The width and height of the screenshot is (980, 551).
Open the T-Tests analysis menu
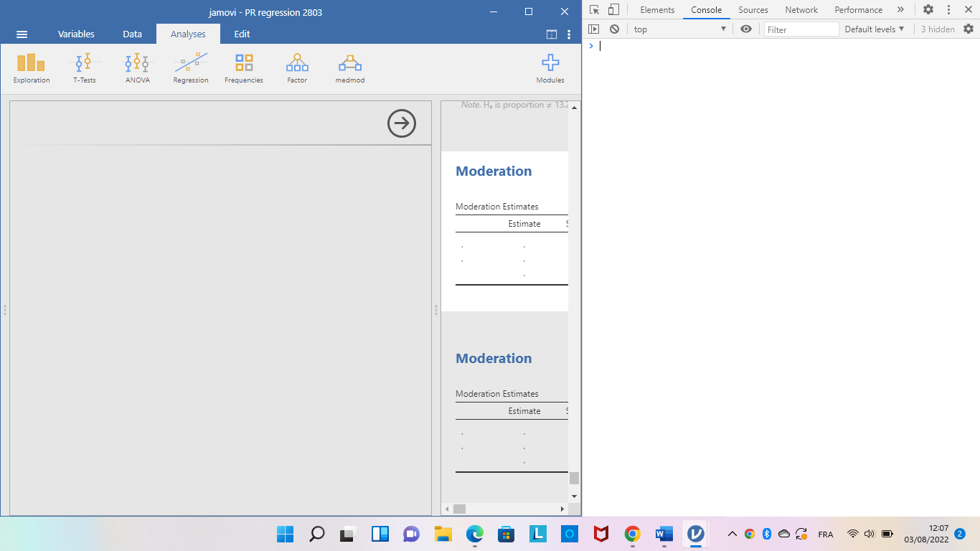[x=84, y=69]
